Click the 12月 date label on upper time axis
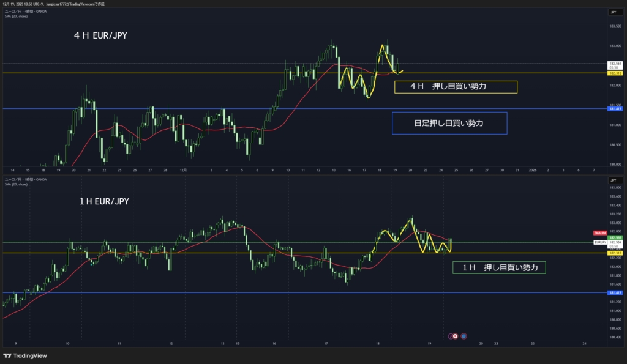The image size is (627, 364). 183,170
